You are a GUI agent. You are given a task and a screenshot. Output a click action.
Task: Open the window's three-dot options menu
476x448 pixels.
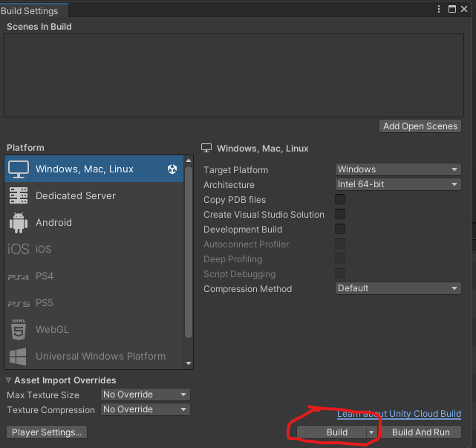tap(439, 9)
